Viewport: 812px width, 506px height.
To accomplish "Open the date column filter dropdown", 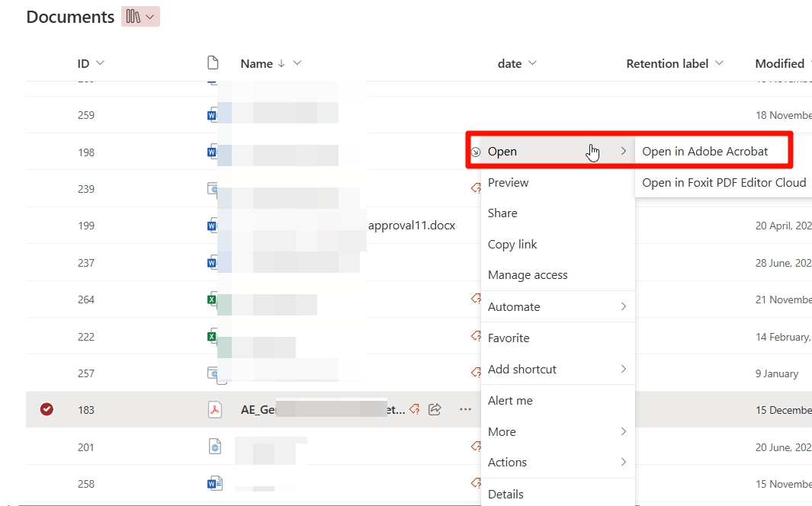I will 534,63.
